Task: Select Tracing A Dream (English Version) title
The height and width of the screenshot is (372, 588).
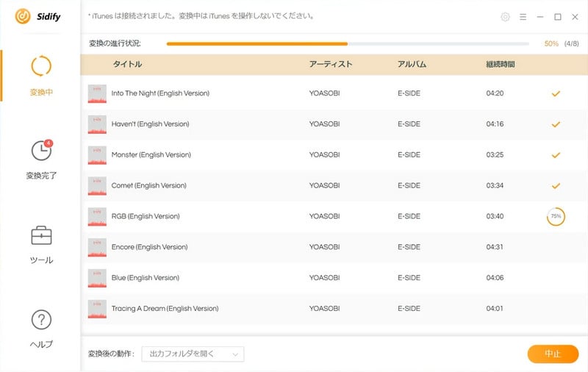Action: [165, 309]
